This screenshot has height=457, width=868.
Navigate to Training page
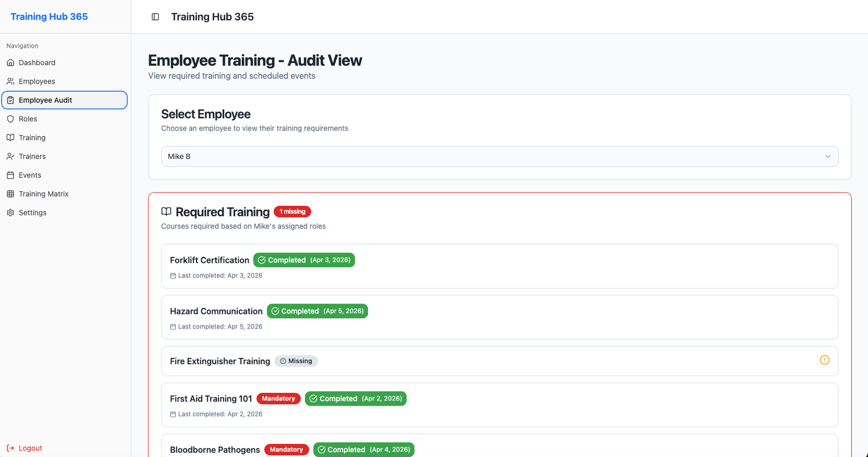coord(65,138)
